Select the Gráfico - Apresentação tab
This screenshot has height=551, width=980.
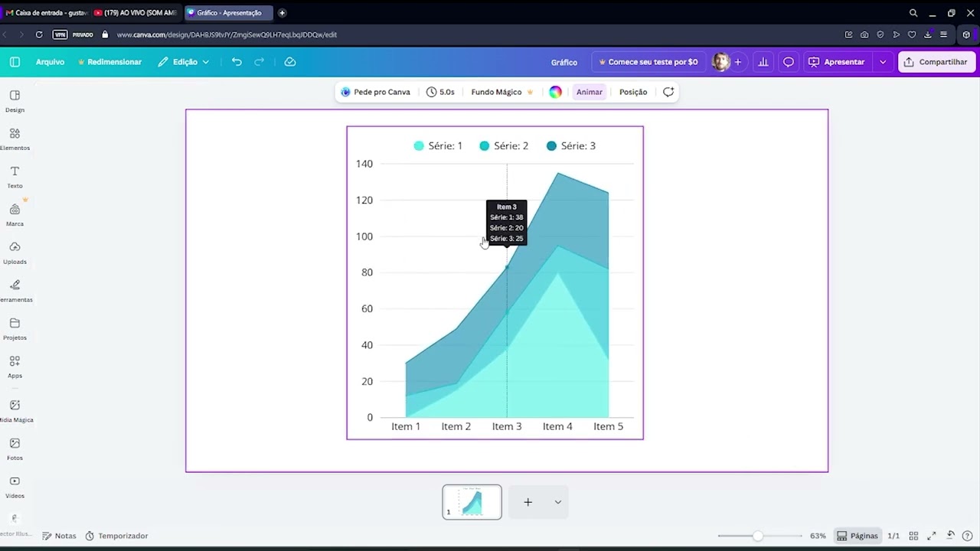(228, 13)
